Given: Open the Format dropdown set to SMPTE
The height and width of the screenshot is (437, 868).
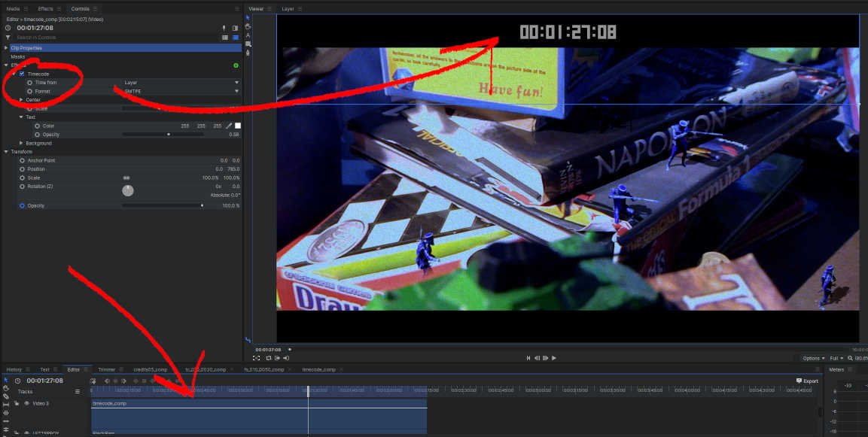Looking at the screenshot, I should point(181,91).
